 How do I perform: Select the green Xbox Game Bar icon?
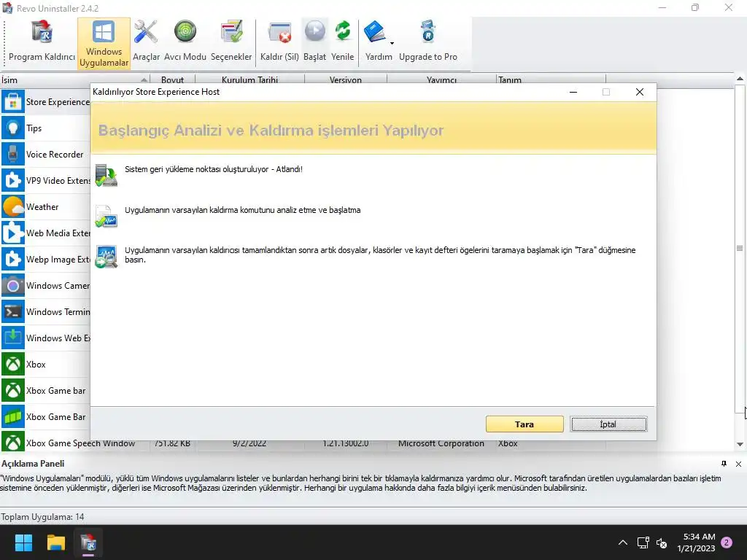point(13,416)
